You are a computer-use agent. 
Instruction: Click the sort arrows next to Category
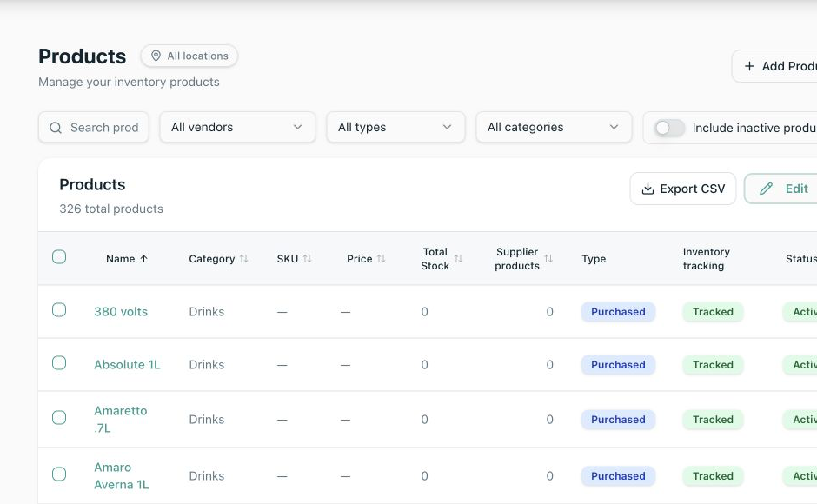tap(244, 258)
